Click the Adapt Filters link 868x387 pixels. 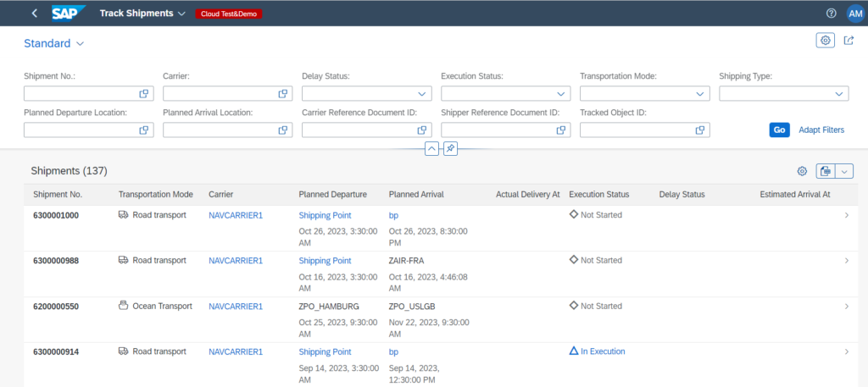[821, 130]
